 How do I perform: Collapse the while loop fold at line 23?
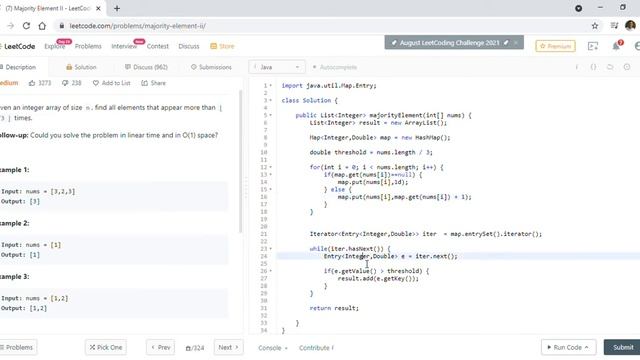tap(271, 249)
